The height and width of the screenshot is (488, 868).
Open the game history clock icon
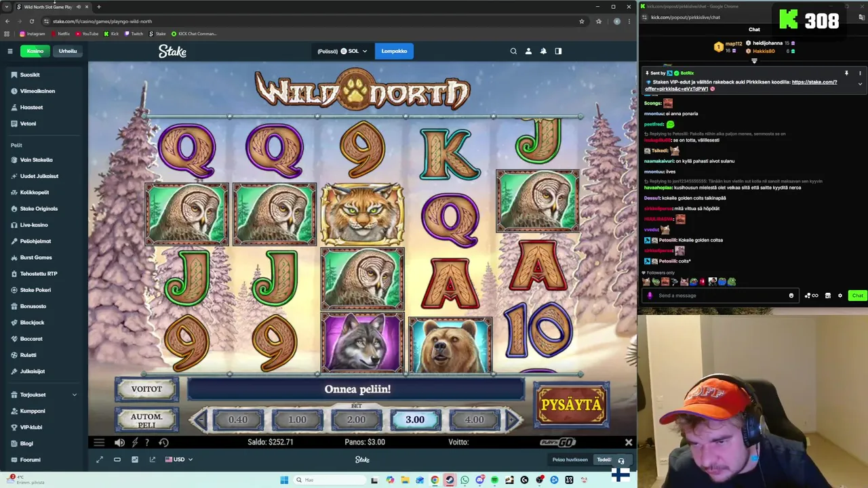coord(163,443)
